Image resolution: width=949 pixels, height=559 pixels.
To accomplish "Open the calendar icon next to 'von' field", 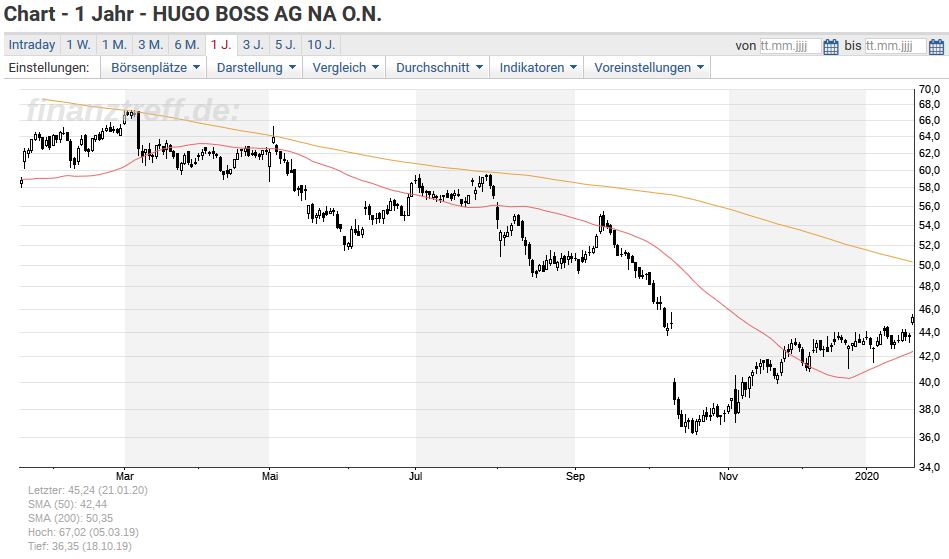I will pos(831,46).
